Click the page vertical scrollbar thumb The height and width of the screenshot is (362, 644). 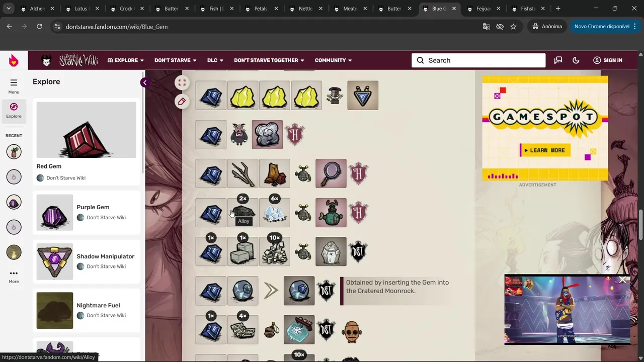coord(640,225)
